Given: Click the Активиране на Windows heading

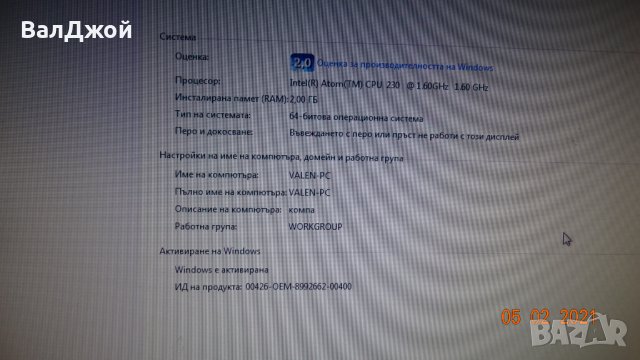Looking at the screenshot, I should tap(210, 251).
